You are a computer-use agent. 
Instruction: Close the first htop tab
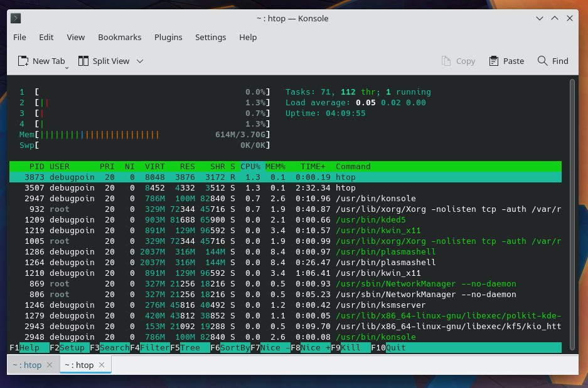(x=50, y=365)
